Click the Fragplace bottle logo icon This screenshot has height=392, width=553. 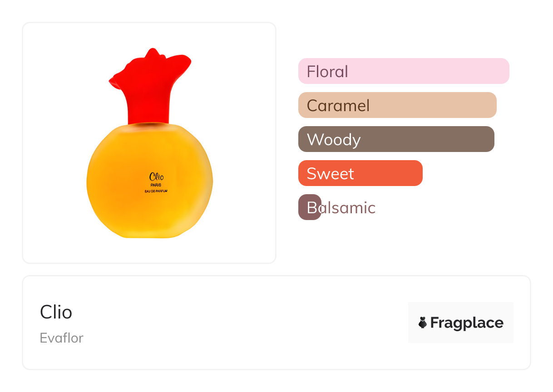coord(423,323)
